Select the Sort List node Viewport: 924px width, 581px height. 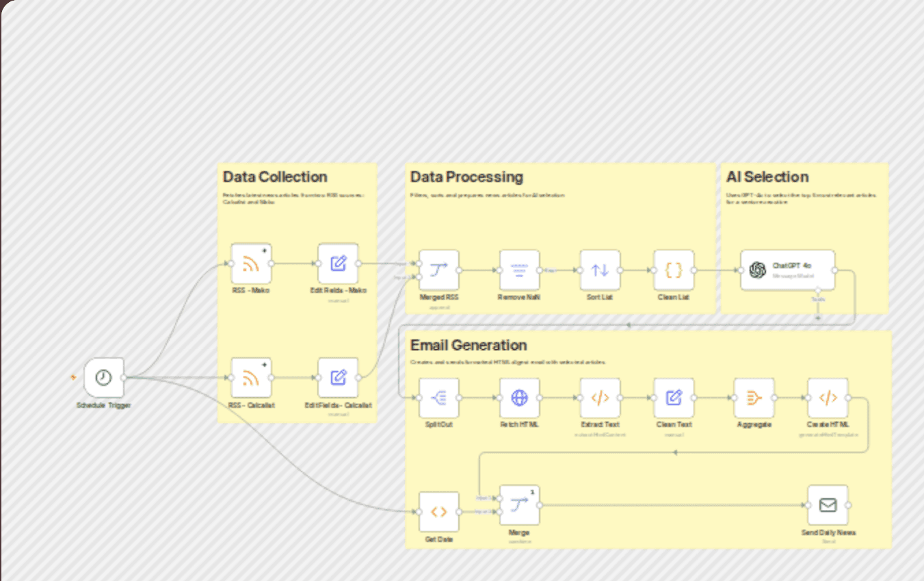click(600, 270)
